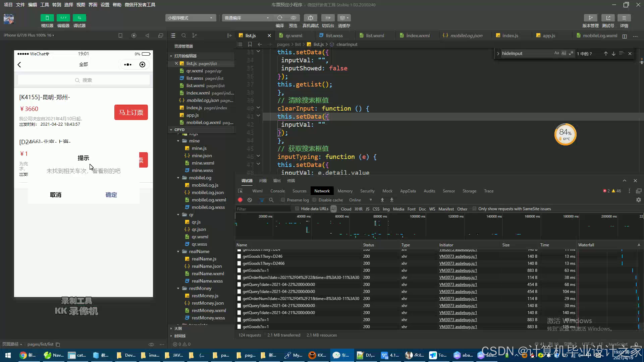Viewport: 644px width, 362px height.
Task: Toggle checkbox for getGoods1?key=D2466 row
Action: (239, 263)
